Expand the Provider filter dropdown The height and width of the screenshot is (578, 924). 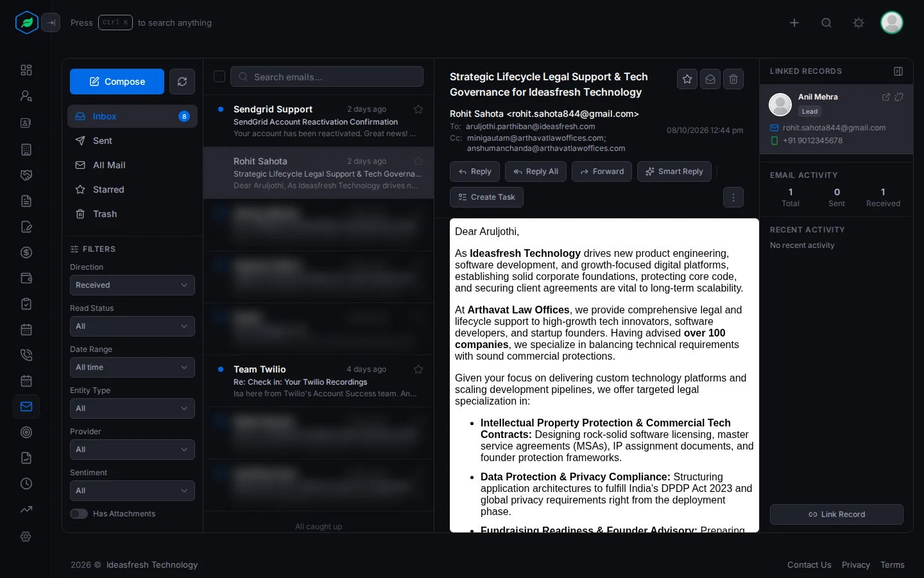(132, 450)
